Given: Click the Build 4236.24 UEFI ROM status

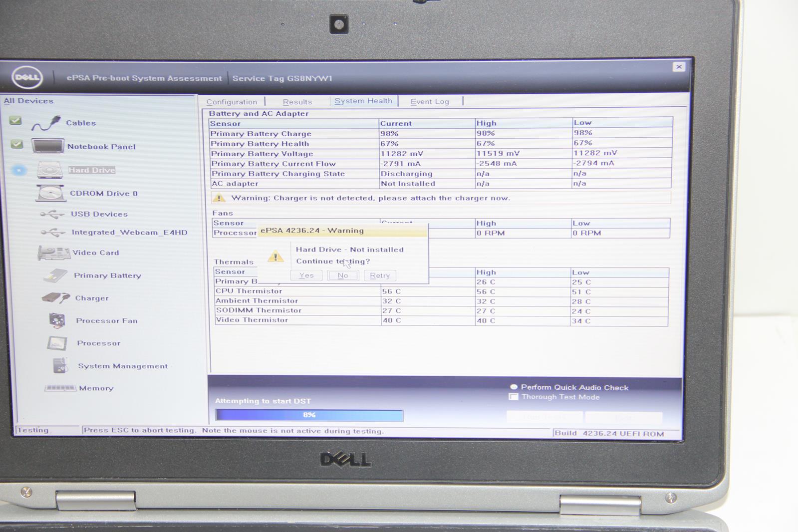Looking at the screenshot, I should tap(609, 433).
